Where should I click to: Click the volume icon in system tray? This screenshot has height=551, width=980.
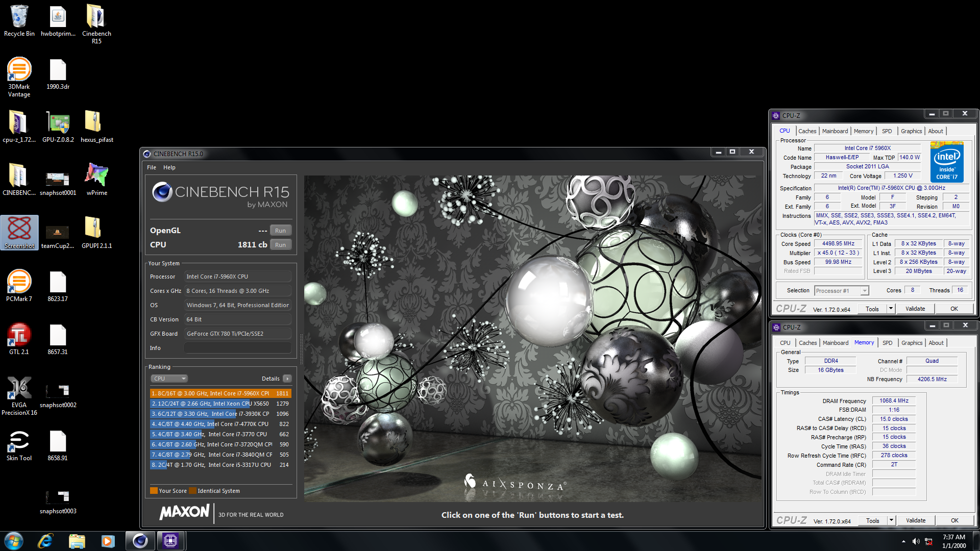[916, 541]
